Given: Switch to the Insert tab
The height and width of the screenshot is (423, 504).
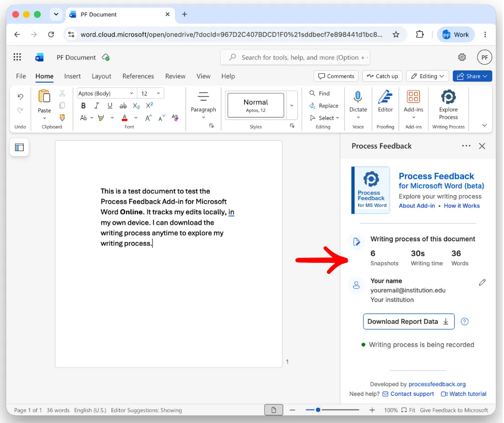Looking at the screenshot, I should pos(72,76).
